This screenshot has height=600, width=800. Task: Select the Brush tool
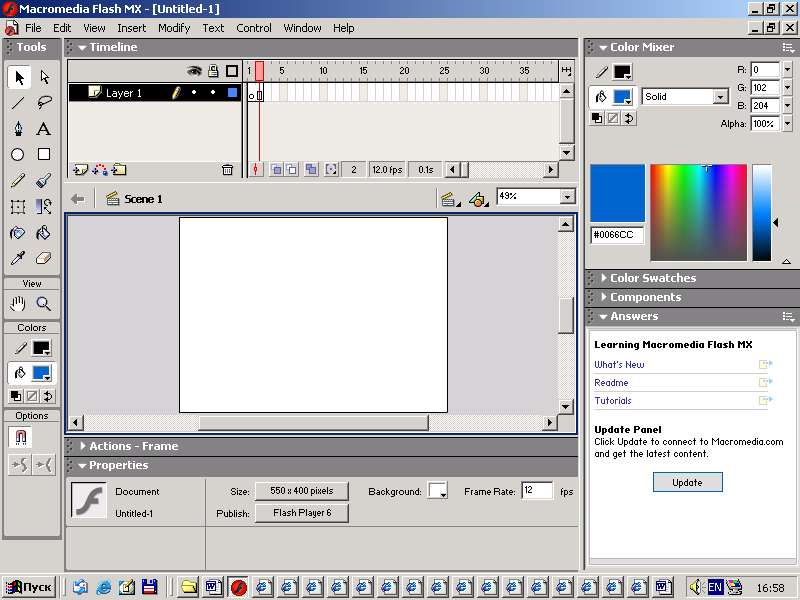tap(44, 181)
